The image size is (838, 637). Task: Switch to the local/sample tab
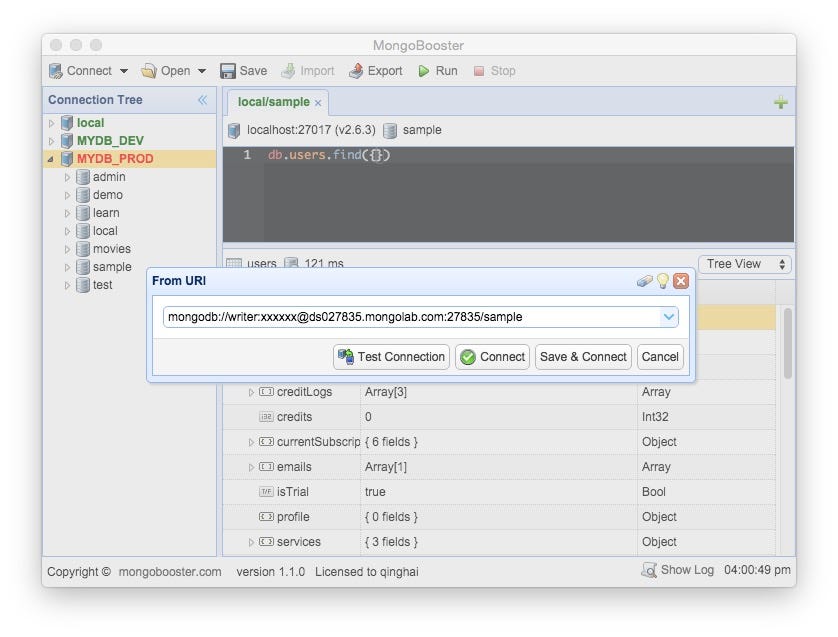pyautogui.click(x=273, y=102)
